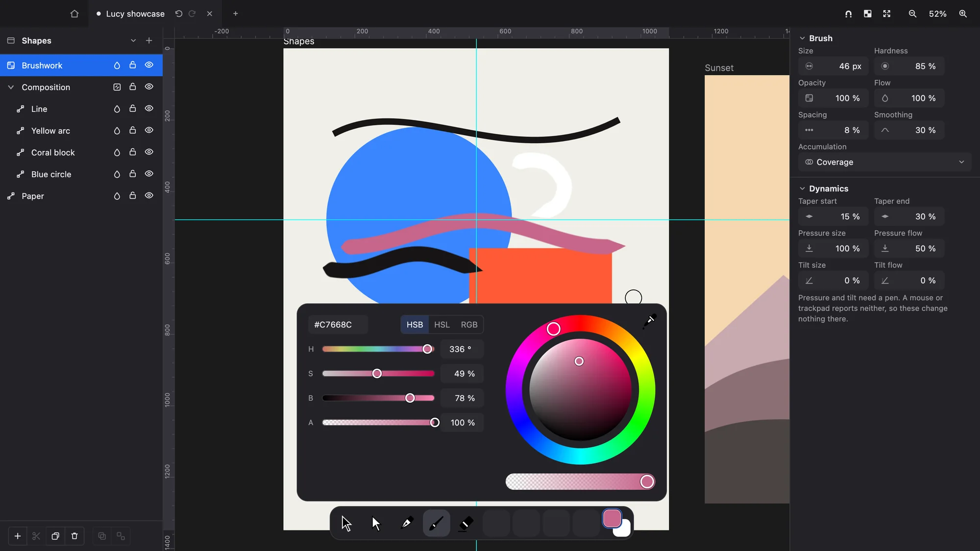Go to the home screen icon
The height and width of the screenshot is (551, 980).
[x=74, y=14]
